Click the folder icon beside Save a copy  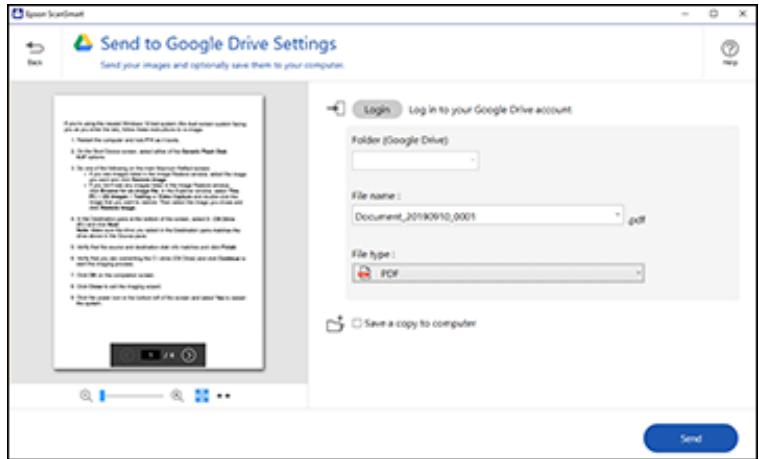335,324
